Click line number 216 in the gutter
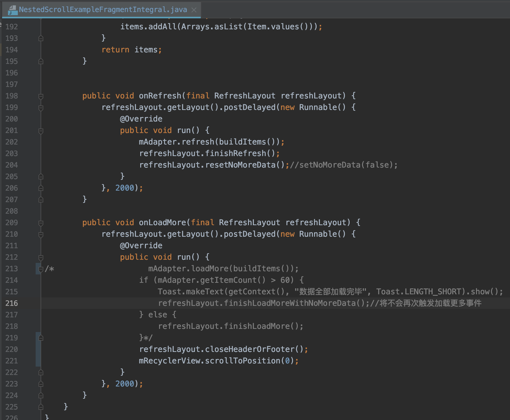 (12, 303)
